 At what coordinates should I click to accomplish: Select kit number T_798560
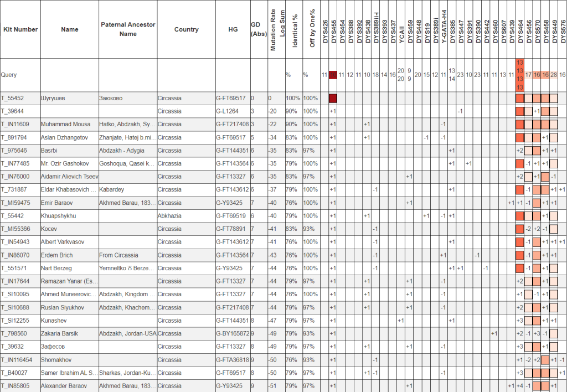click(x=14, y=333)
